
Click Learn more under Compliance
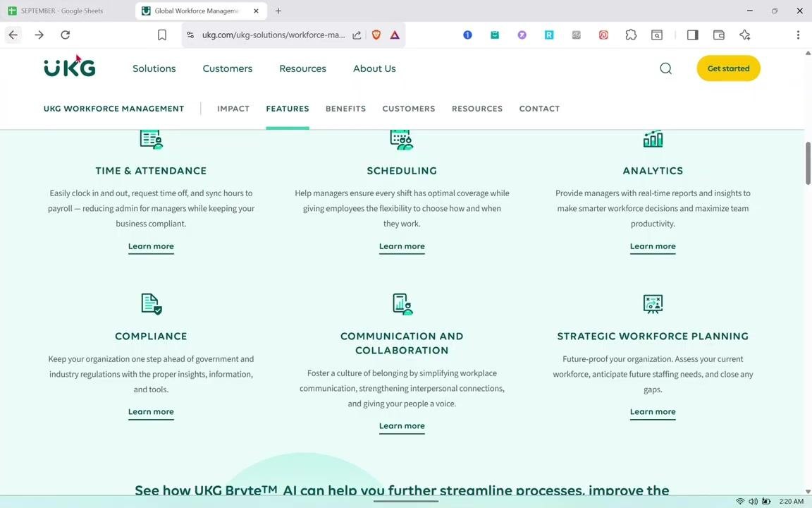tap(152, 412)
